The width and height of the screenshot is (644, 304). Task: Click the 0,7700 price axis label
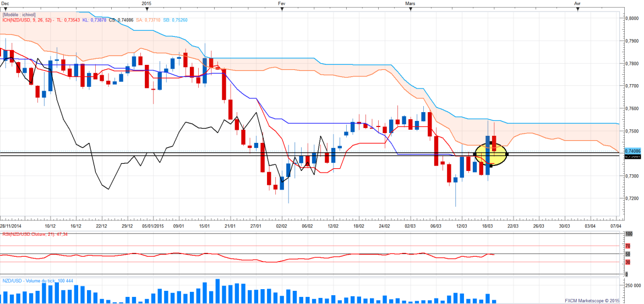[x=632, y=86]
